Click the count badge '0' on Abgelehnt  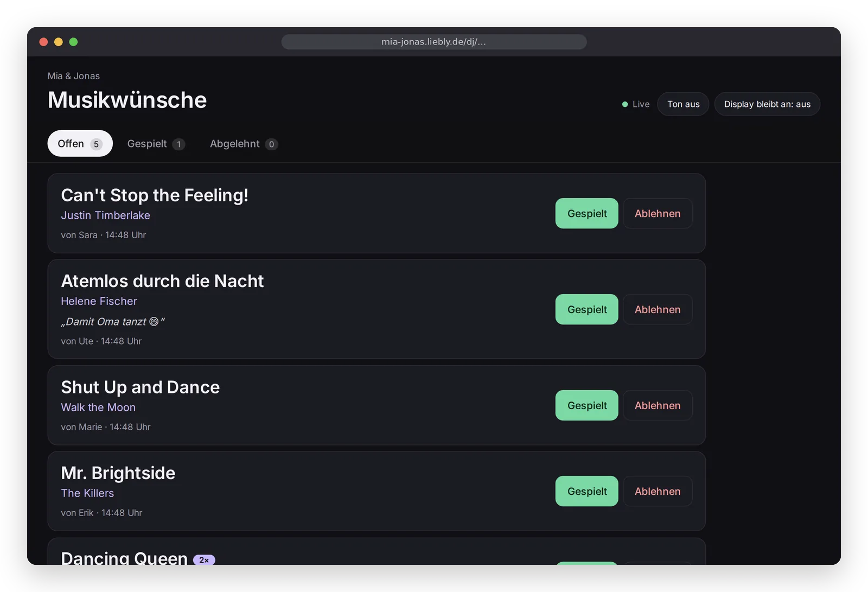pos(271,144)
